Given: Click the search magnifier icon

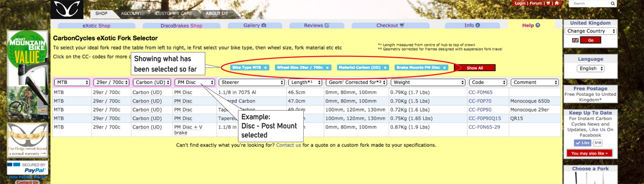Looking at the screenshot, I should (x=613, y=3).
